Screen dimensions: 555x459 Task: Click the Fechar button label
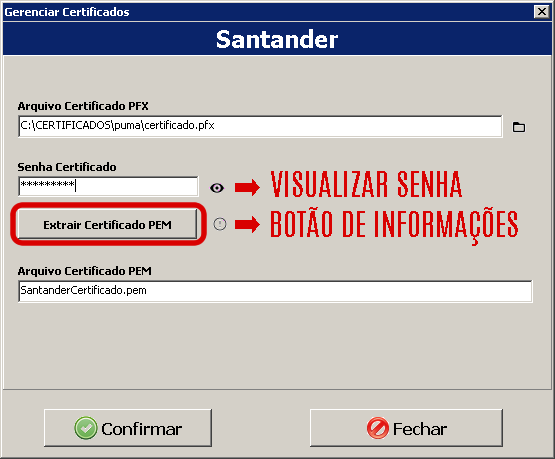pyautogui.click(x=420, y=429)
